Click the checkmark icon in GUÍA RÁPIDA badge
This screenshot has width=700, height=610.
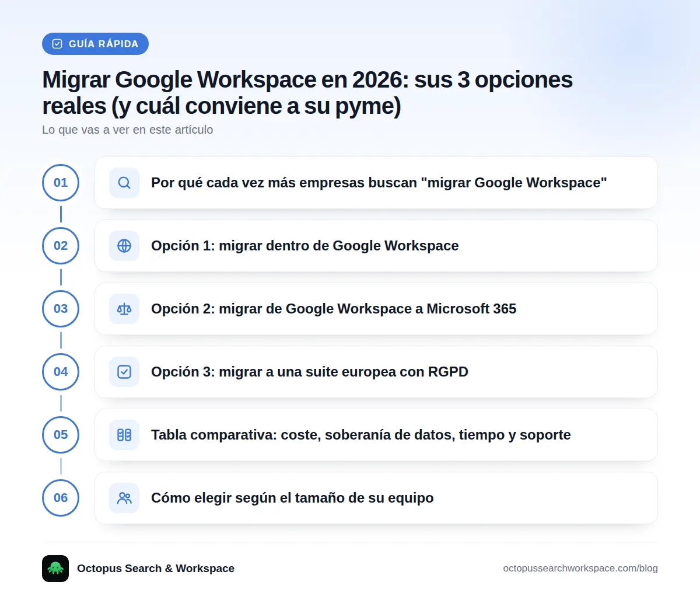click(x=57, y=44)
